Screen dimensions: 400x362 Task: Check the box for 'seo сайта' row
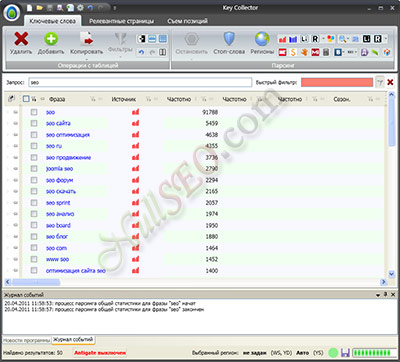coord(34,123)
